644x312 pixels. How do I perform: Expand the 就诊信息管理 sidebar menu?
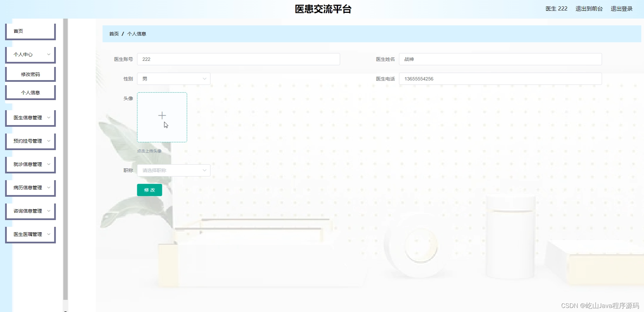(x=30, y=164)
